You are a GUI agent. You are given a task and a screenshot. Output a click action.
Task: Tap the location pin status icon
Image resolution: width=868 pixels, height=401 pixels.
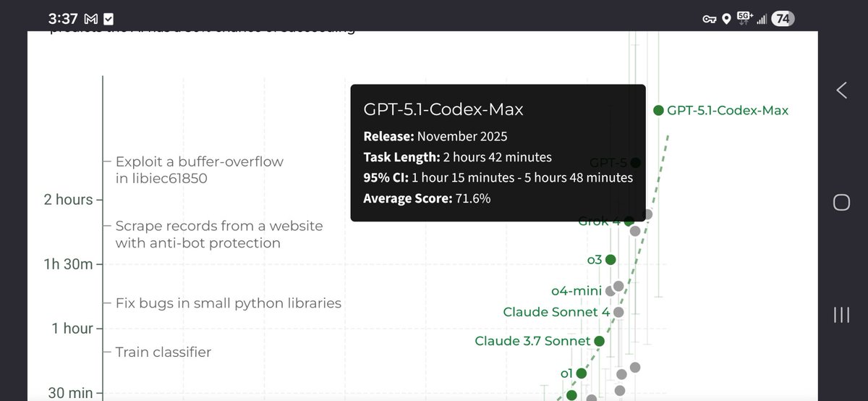pos(726,20)
